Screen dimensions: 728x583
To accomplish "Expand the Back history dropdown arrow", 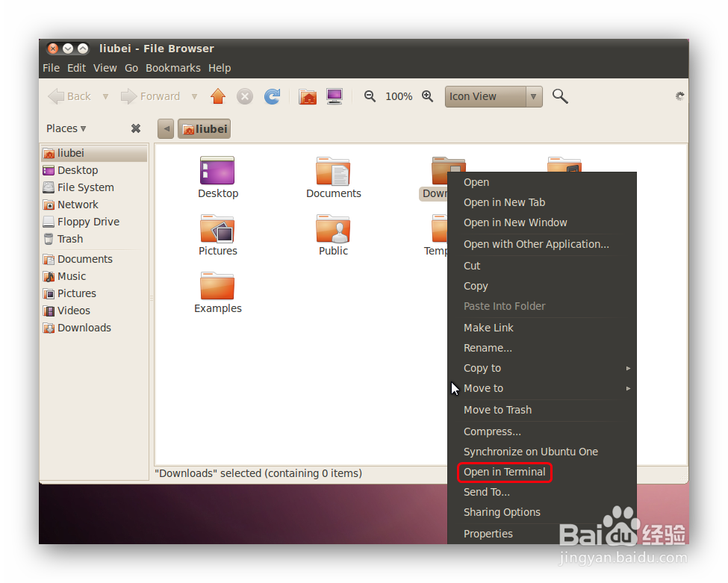I will pos(105,96).
